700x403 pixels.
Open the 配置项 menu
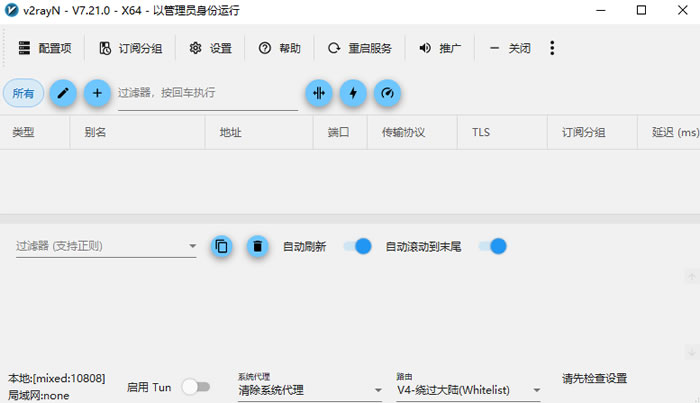46,48
